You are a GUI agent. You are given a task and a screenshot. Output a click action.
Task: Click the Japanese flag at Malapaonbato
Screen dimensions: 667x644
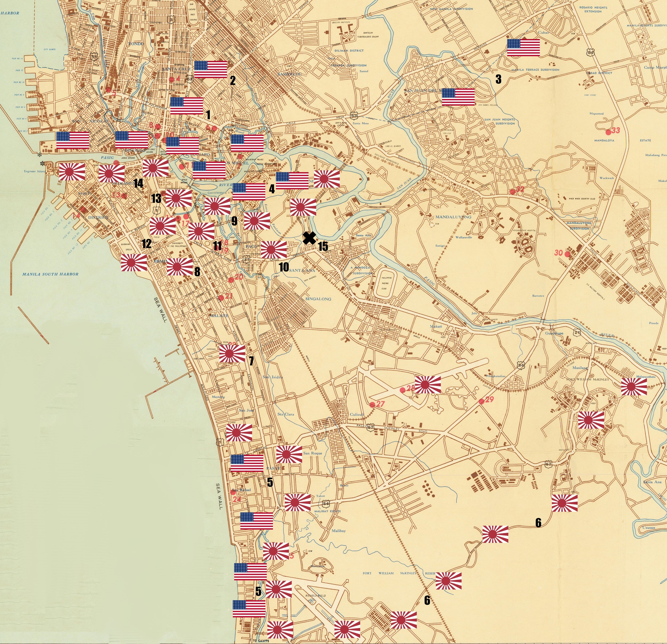click(x=634, y=387)
